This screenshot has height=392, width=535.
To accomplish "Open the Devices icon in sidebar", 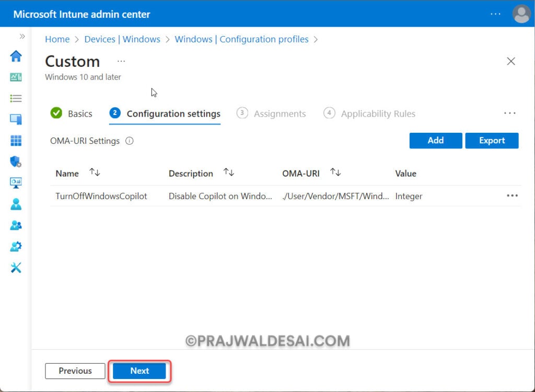I will tap(16, 120).
